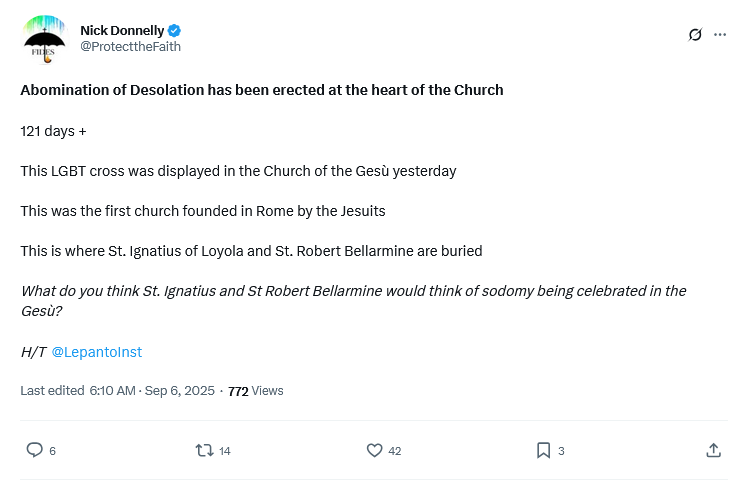The image size is (748, 480).
Task: Open the repost arrows icon
Action: 204,450
